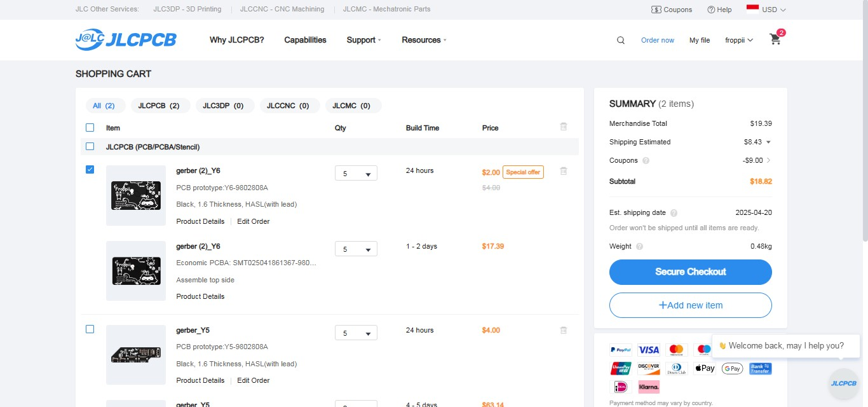Click the Add new item button
Screen dimensions: 868x407
tap(691, 305)
